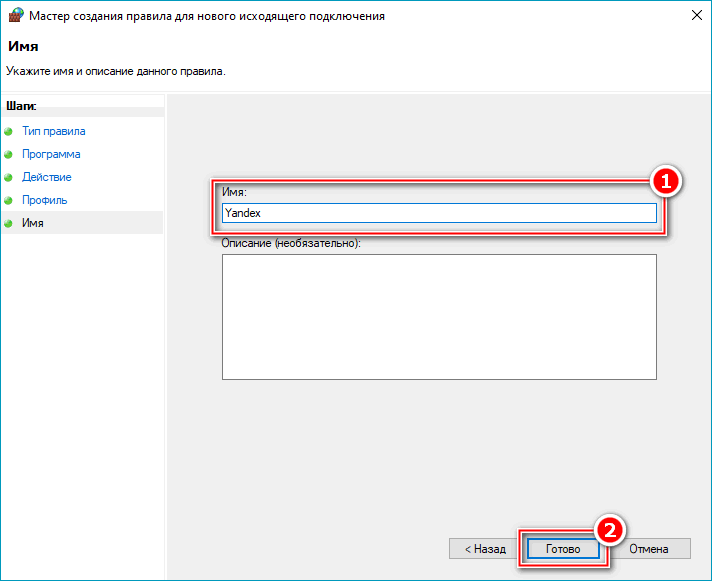This screenshot has height=581, width=712.
Task: Click green bullet beside the Имя step
Action: click(x=9, y=224)
